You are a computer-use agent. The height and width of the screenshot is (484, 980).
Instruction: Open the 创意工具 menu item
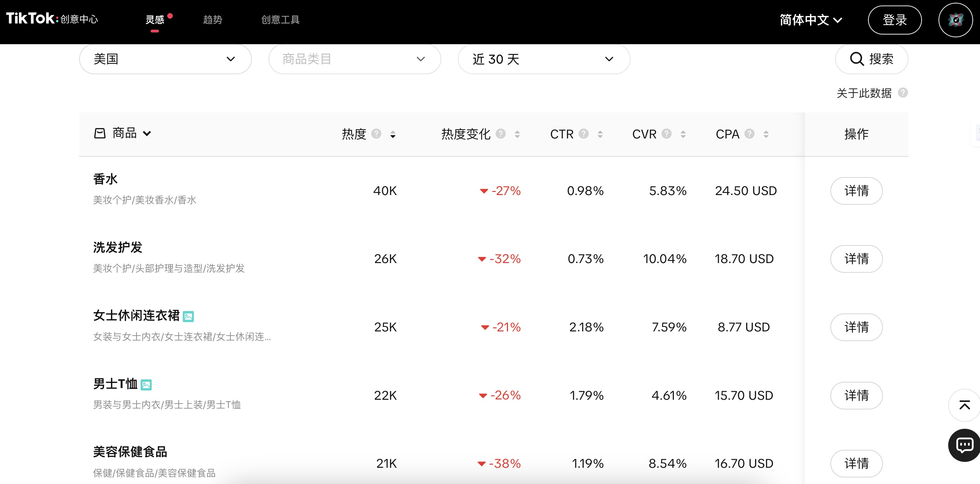280,20
